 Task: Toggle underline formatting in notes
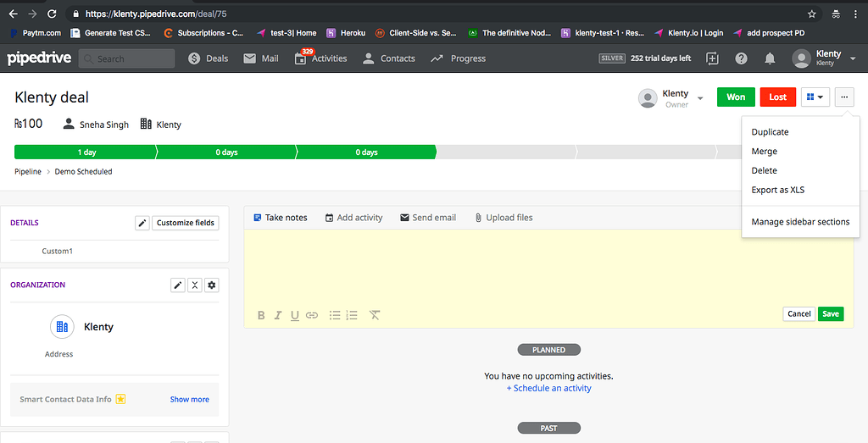pos(294,316)
